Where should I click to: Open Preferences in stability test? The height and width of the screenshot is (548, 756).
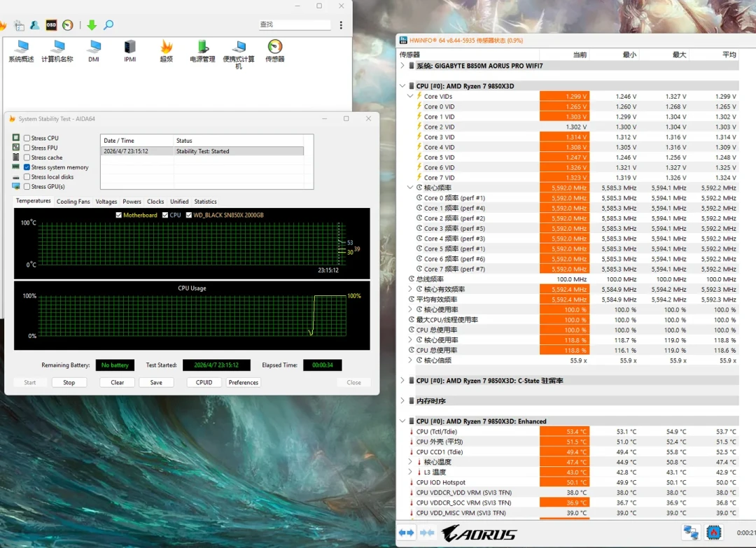pos(244,382)
